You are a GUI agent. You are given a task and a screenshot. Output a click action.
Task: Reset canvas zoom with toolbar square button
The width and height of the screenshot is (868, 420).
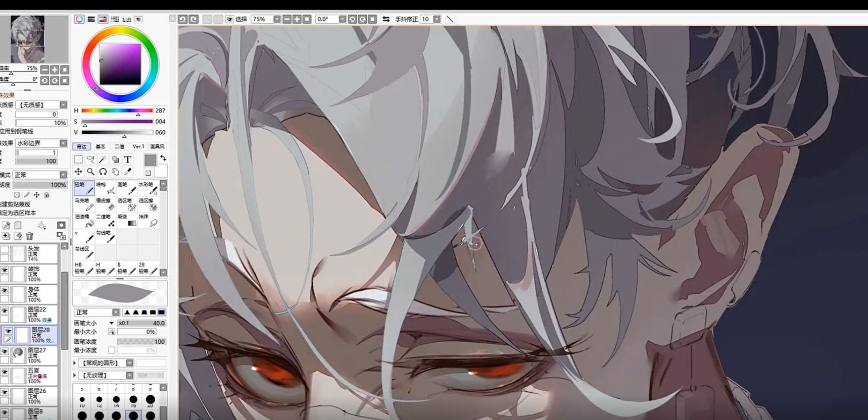(307, 19)
